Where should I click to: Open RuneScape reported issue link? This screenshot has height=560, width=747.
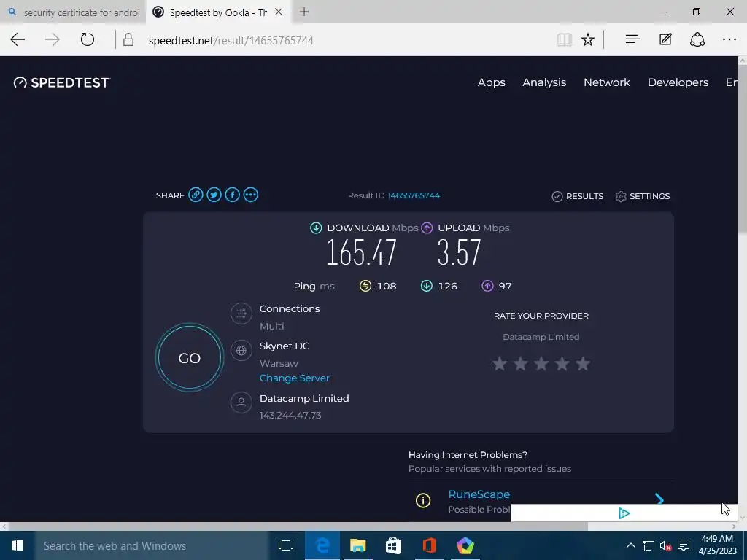[479, 494]
